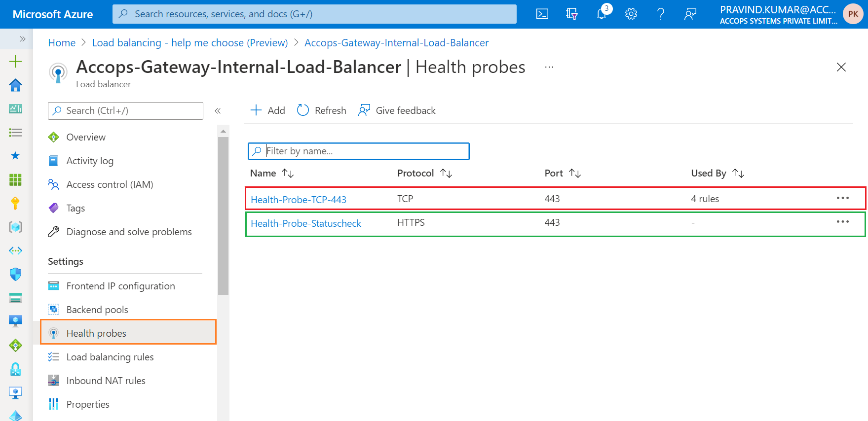868x421 pixels.
Task: Sort probes by Name column
Action: 272,173
